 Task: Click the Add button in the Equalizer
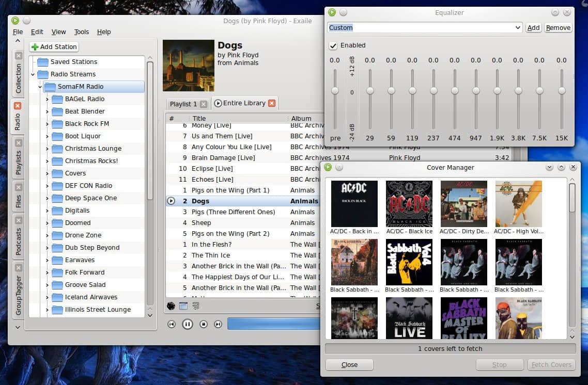[x=533, y=28]
